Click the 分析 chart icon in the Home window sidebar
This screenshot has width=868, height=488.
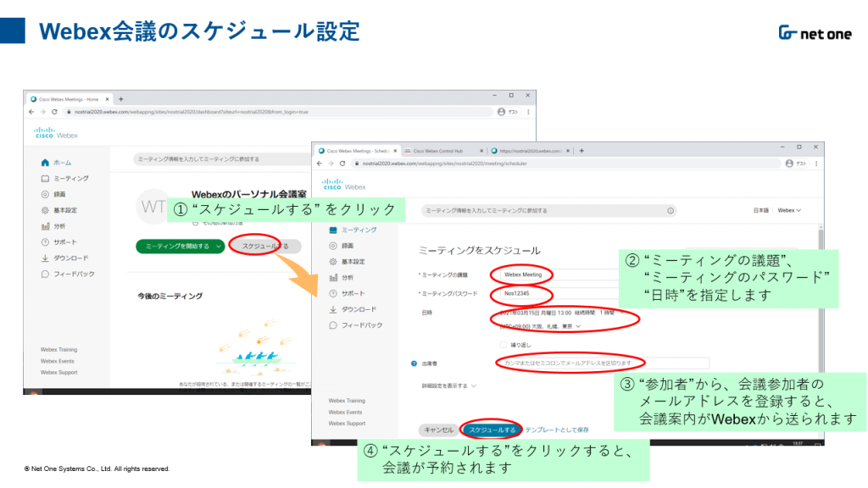tap(46, 226)
